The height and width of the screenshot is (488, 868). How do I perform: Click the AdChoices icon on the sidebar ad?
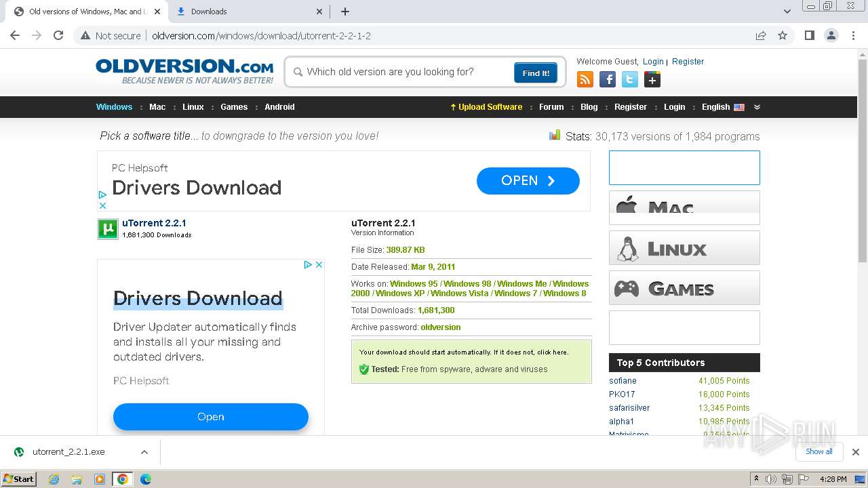pyautogui.click(x=307, y=265)
